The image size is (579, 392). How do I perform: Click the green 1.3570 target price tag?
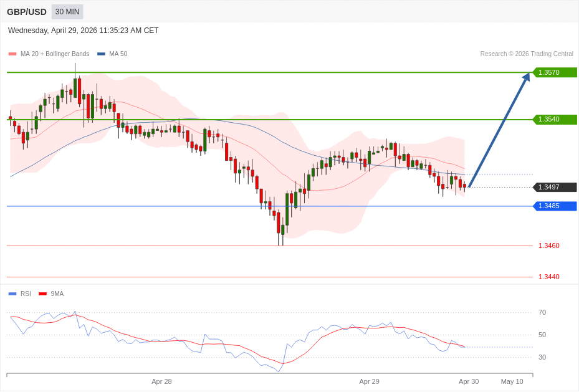click(x=554, y=72)
